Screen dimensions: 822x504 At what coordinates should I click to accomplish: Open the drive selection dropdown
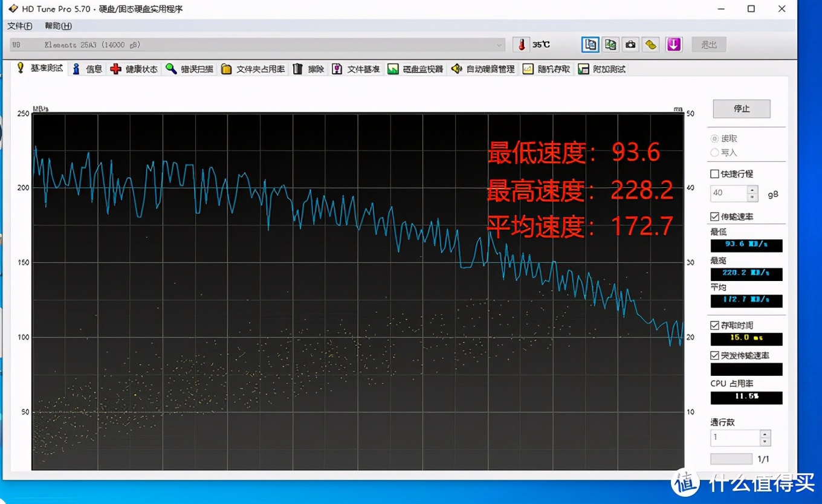(x=499, y=44)
